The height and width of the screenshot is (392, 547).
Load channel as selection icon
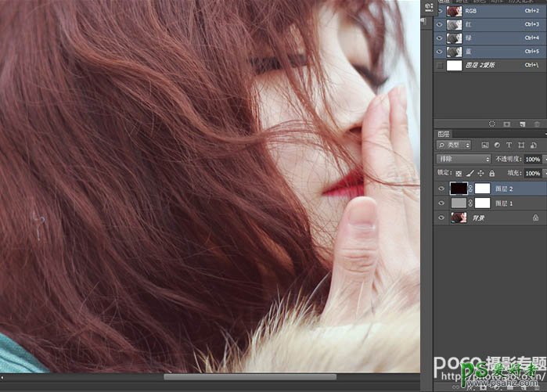tap(491, 124)
